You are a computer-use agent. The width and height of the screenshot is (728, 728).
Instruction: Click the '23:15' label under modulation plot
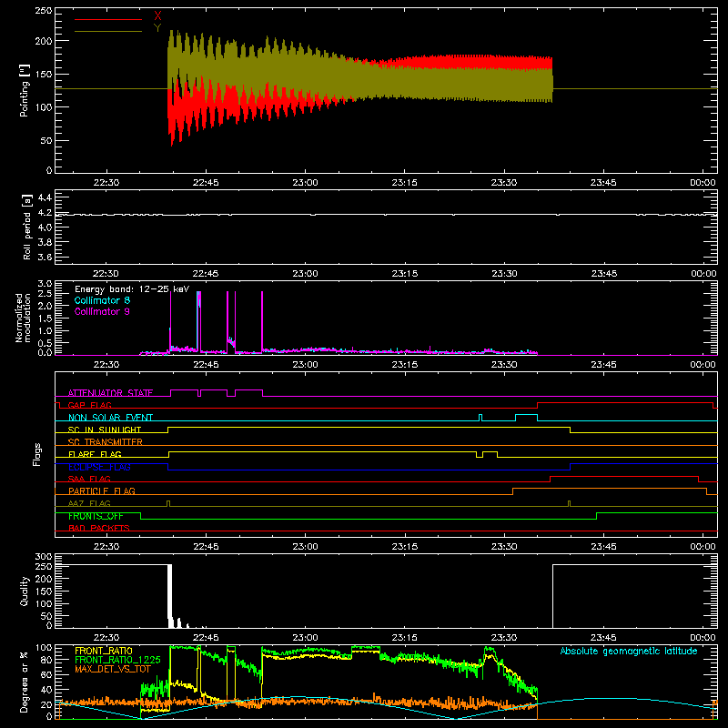(x=404, y=365)
